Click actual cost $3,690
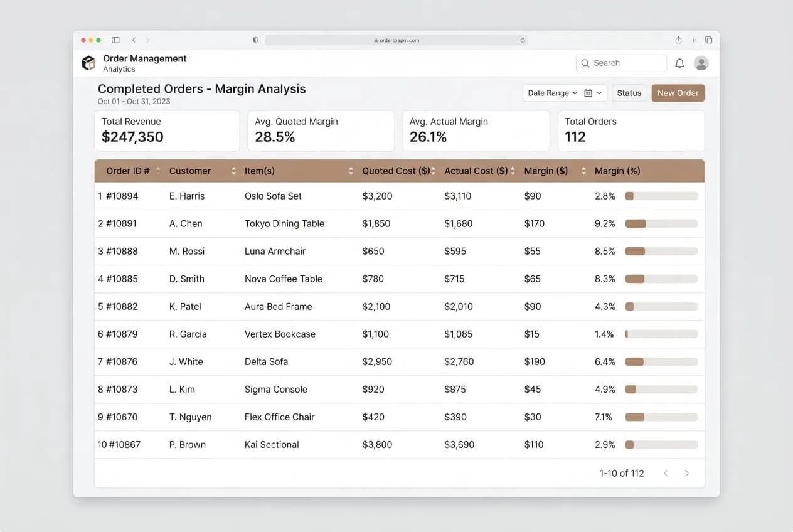Viewport: 793px width, 532px height. (x=459, y=444)
